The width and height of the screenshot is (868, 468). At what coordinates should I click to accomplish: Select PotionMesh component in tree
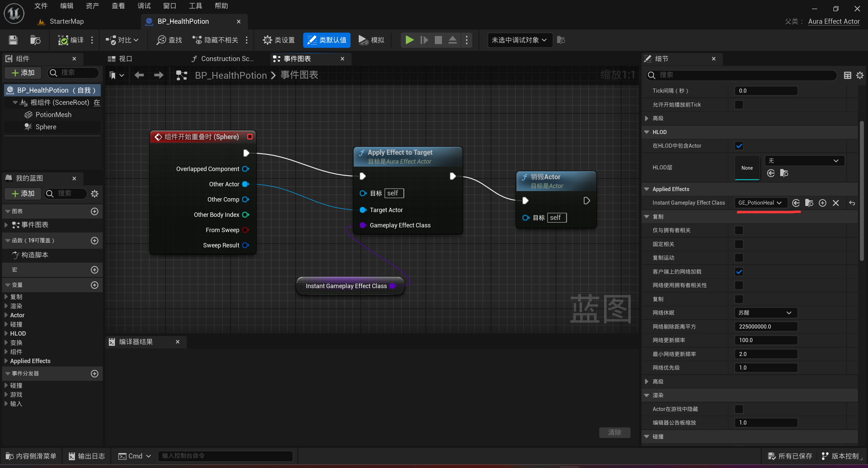pos(53,115)
